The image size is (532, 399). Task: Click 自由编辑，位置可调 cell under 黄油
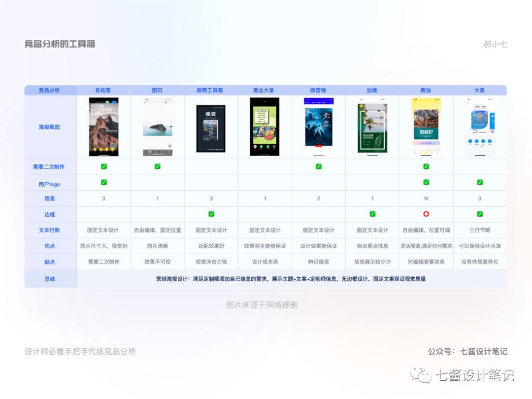pos(426,230)
